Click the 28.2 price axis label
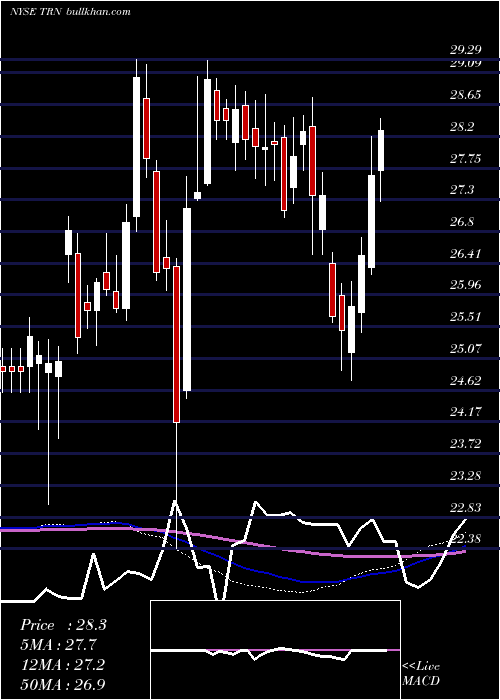Screen dimensions: 500x700 (462, 127)
